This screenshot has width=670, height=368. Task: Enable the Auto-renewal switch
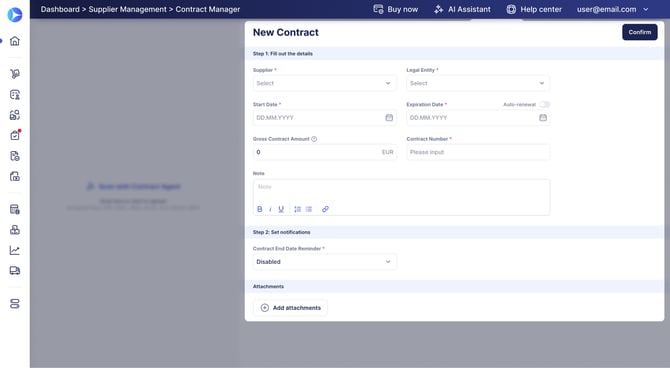(544, 104)
